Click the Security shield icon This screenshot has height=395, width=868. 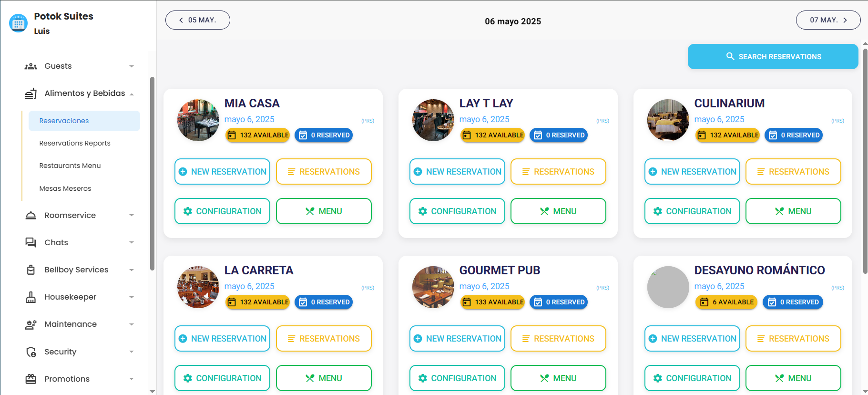click(31, 352)
